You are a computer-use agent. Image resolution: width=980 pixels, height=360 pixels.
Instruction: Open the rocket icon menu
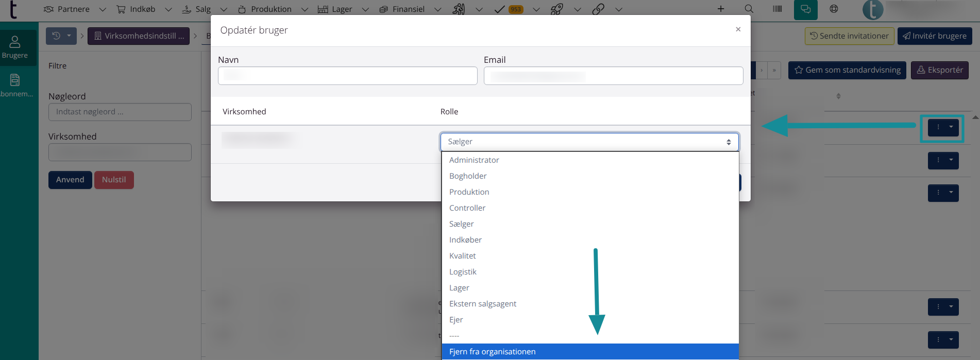pyautogui.click(x=556, y=9)
